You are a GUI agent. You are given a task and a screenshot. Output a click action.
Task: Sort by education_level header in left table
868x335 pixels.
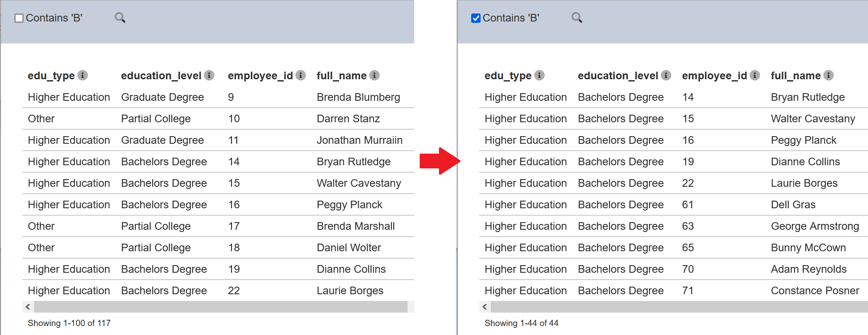pyautogui.click(x=161, y=76)
